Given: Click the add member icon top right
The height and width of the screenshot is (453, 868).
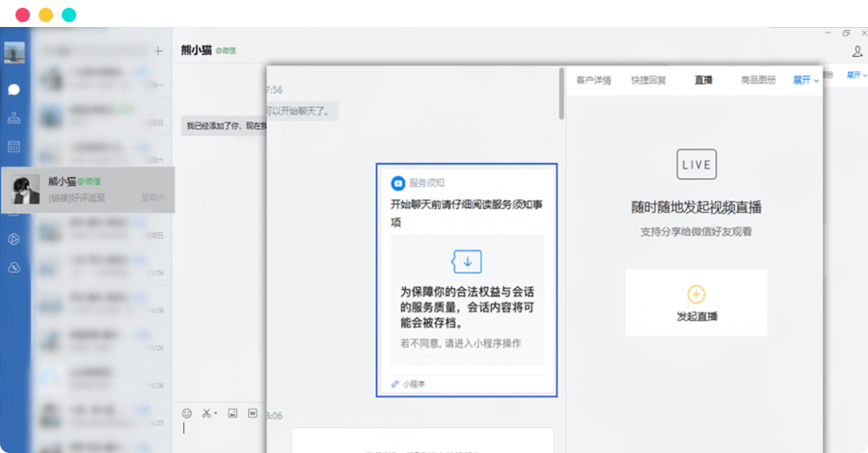Looking at the screenshot, I should [857, 51].
